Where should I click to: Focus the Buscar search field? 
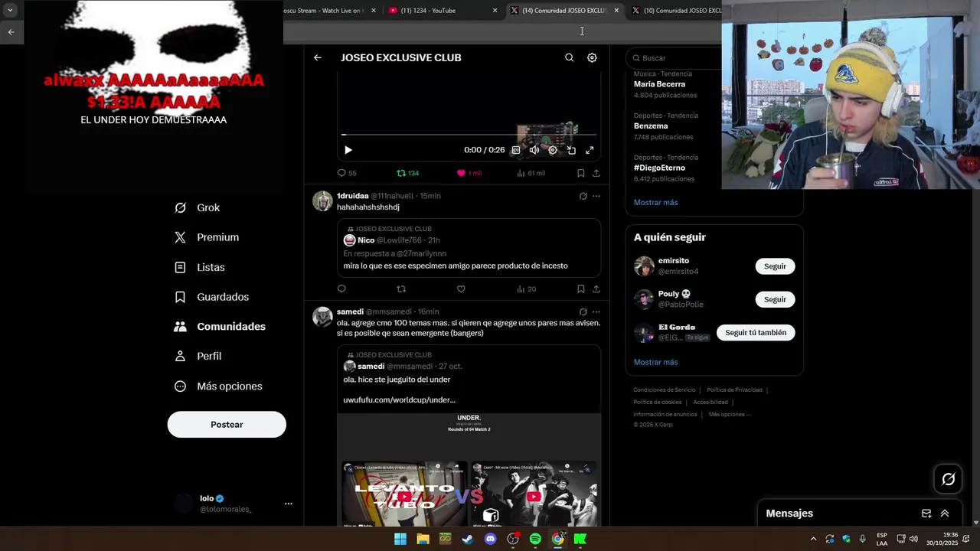pos(674,57)
